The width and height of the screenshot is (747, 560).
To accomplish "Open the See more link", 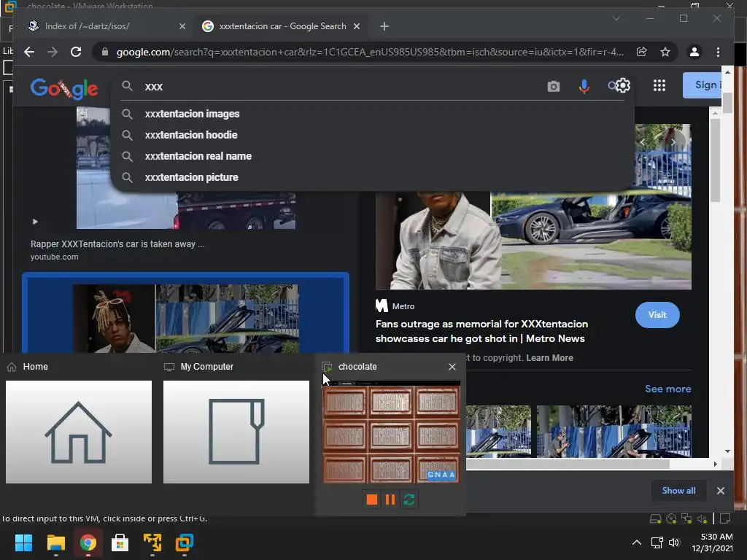I will click(668, 389).
